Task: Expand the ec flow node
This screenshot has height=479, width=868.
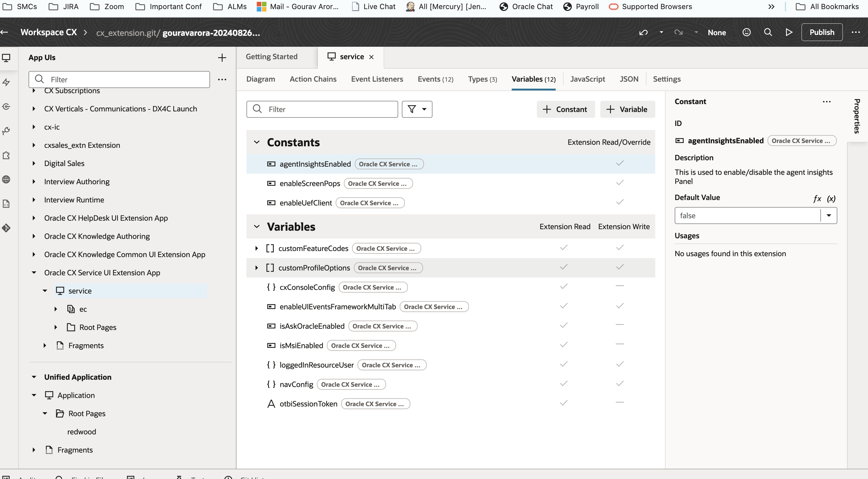Action: click(x=56, y=309)
